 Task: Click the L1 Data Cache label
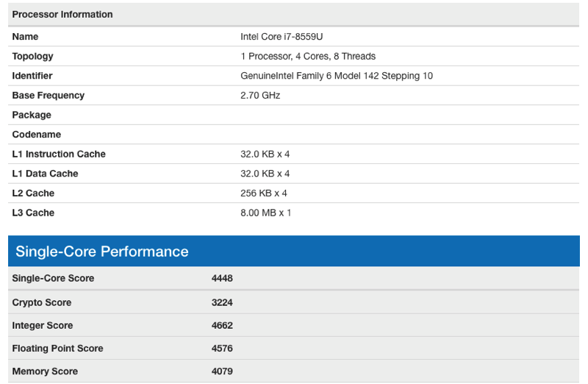(x=45, y=174)
